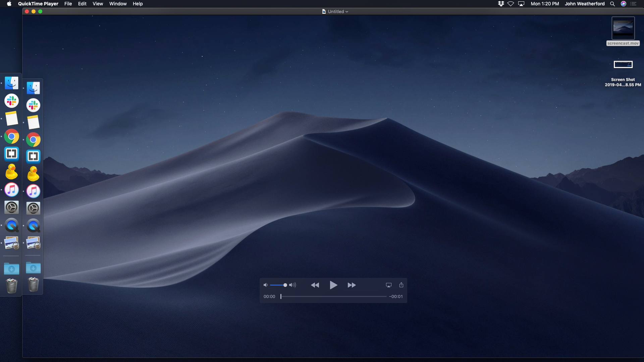Open the Window menu
644x362 pixels.
118,4
